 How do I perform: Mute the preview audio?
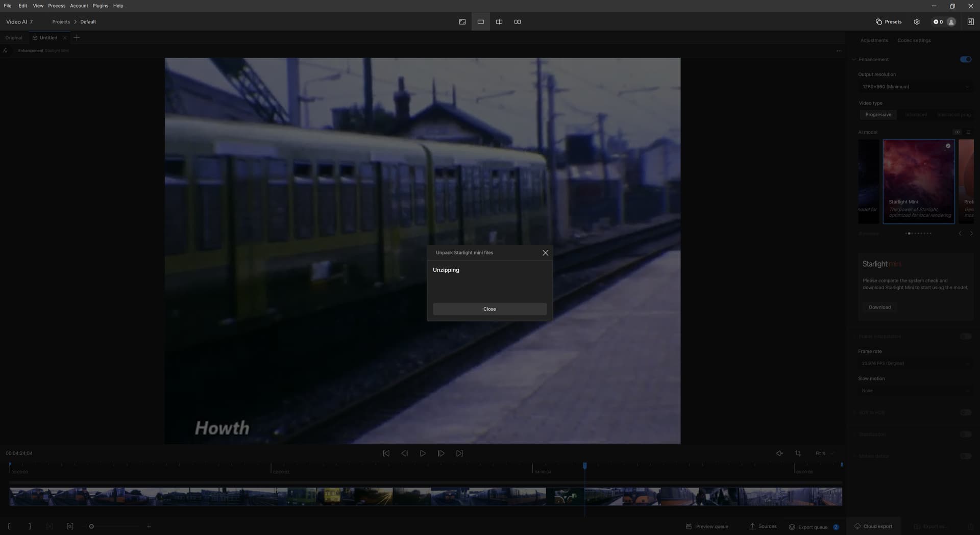779,453
